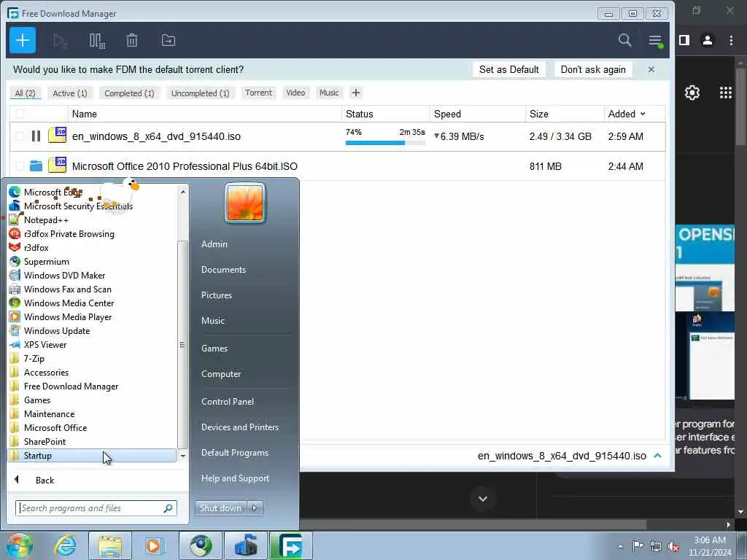The width and height of the screenshot is (747, 560).
Task: Click the user account flower picture
Action: pyautogui.click(x=245, y=203)
